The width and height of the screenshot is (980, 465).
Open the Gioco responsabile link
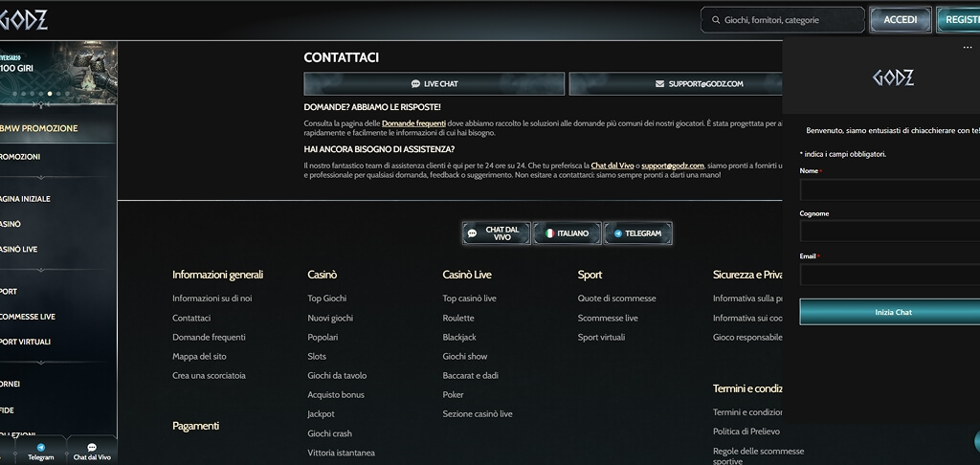pos(747,337)
